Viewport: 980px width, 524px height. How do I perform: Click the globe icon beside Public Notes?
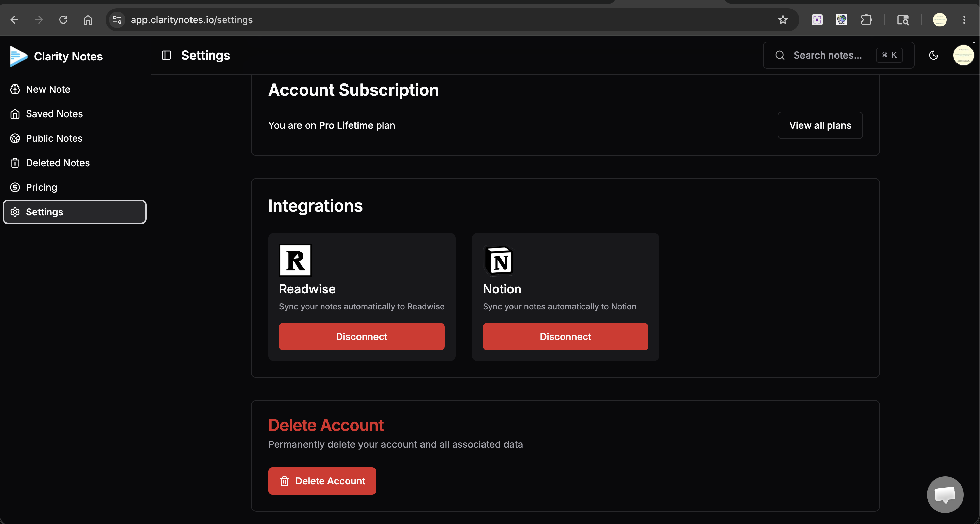15,138
